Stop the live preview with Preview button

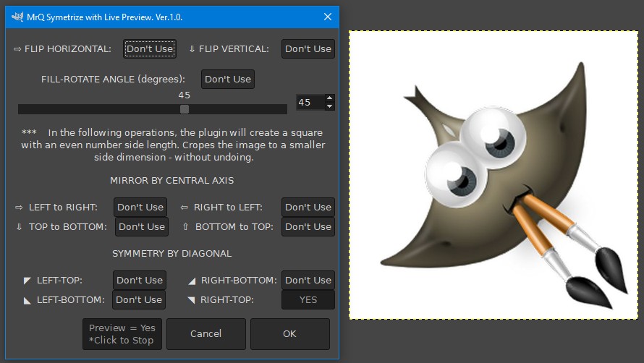click(122, 334)
